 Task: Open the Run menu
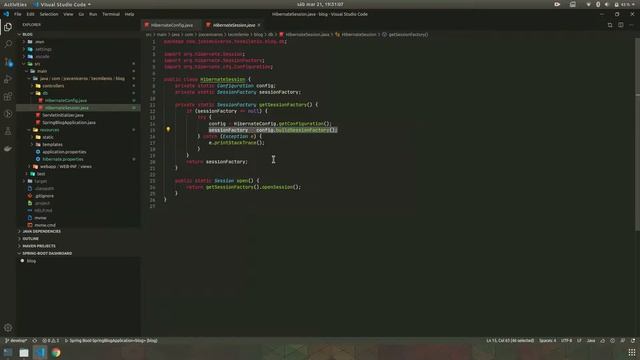[x=93, y=14]
